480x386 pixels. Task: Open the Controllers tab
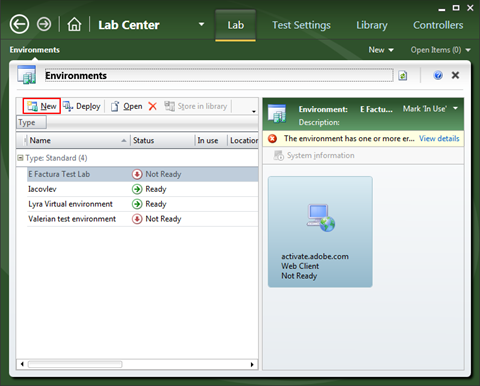(x=438, y=25)
